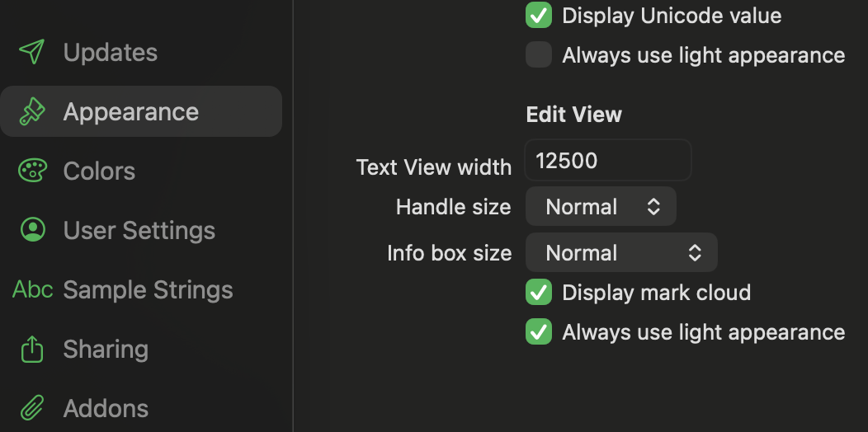Open the Handle size dropdown
Screen dimensions: 868x432
pyautogui.click(x=601, y=206)
